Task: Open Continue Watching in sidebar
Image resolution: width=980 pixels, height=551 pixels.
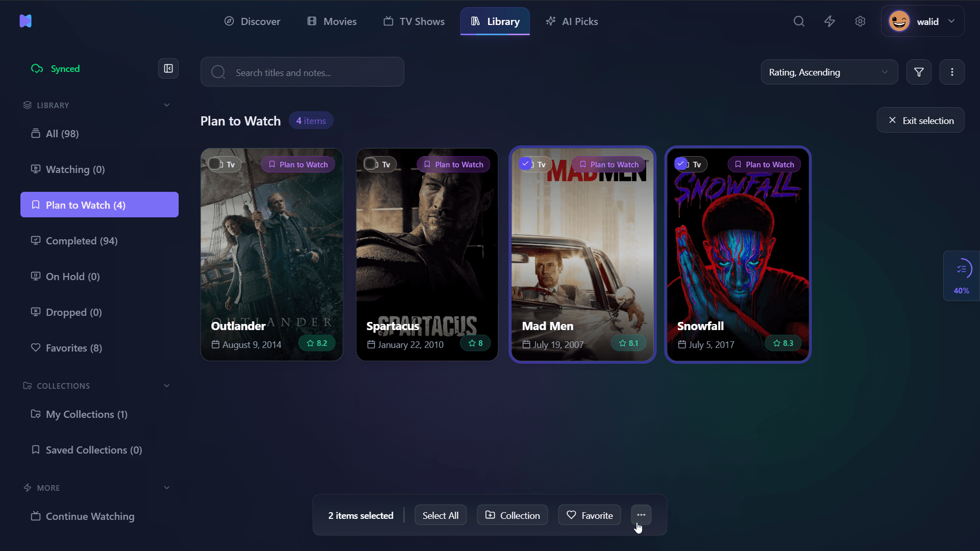Action: [100, 516]
